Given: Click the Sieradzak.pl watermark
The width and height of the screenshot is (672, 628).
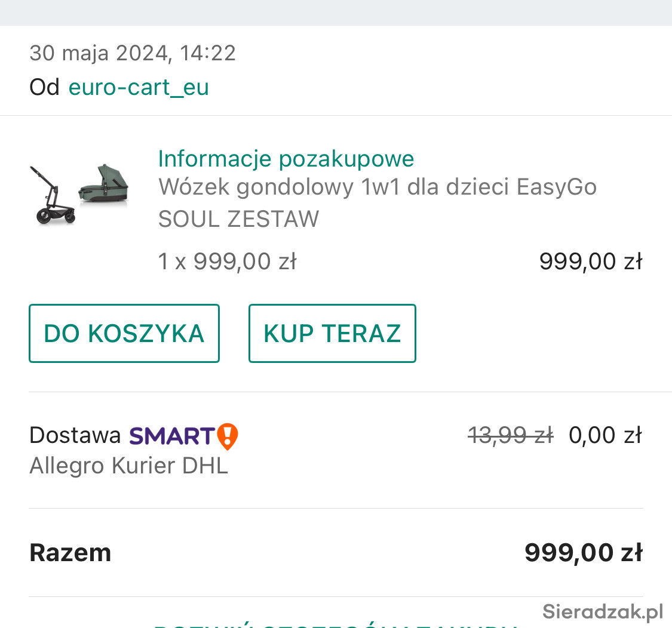Looking at the screenshot, I should pyautogui.click(x=603, y=611).
